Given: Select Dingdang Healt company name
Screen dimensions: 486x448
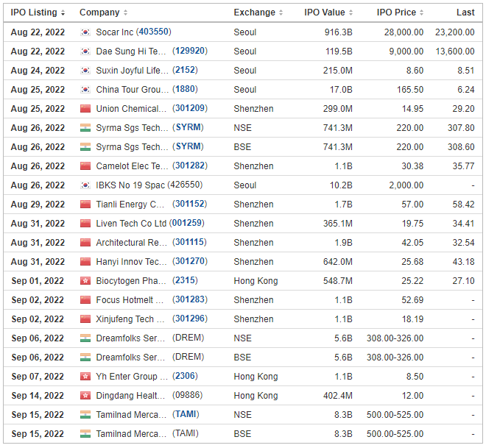Looking at the screenshot, I should [x=130, y=395].
